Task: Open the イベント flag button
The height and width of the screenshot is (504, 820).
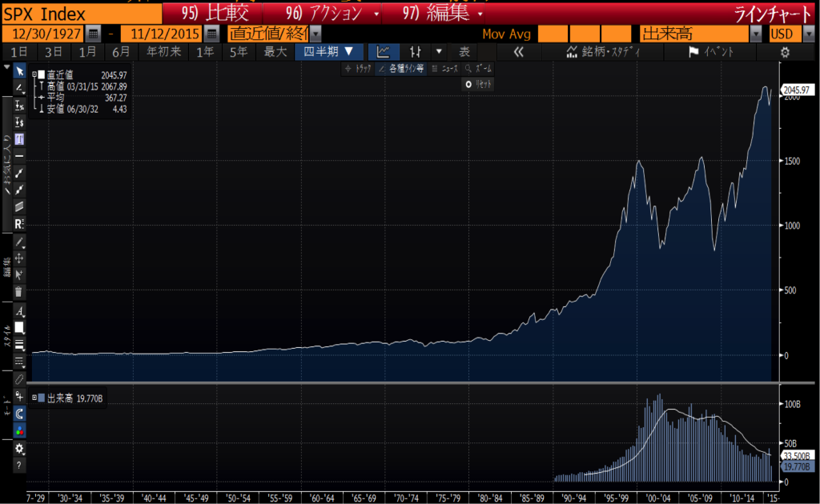Action: (711, 52)
